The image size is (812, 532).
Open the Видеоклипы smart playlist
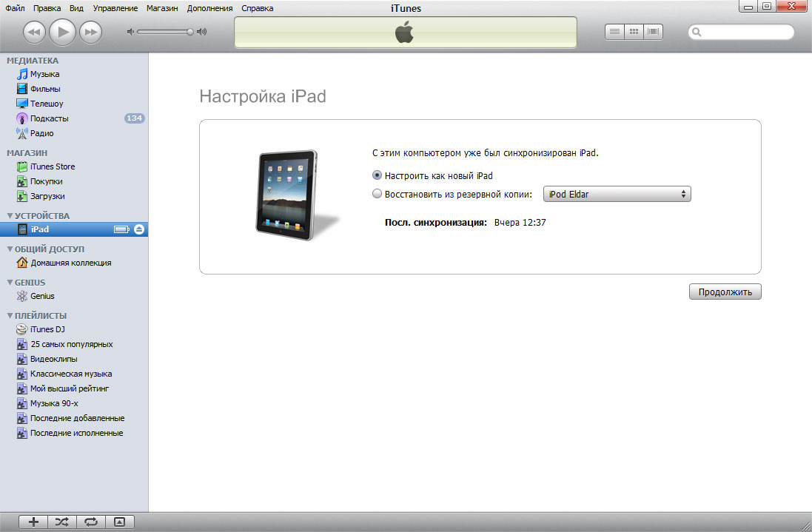47,359
